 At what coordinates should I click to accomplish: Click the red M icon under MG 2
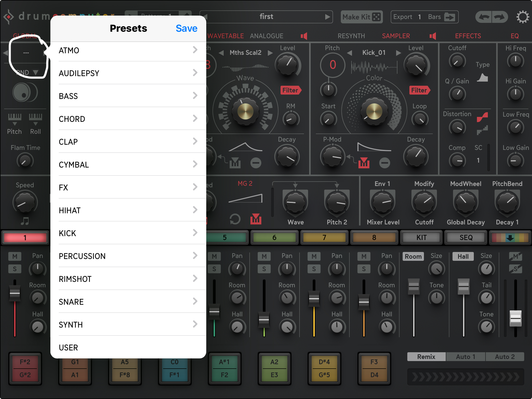click(x=256, y=219)
